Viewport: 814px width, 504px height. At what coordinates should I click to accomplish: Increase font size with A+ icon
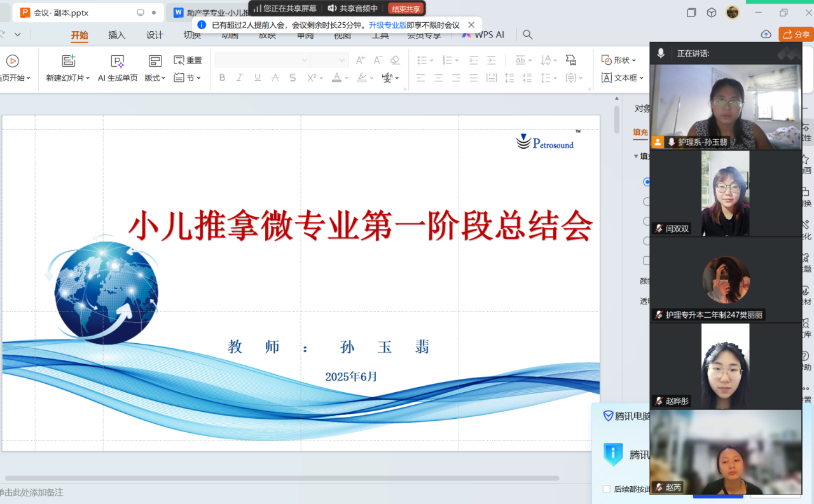tap(361, 60)
